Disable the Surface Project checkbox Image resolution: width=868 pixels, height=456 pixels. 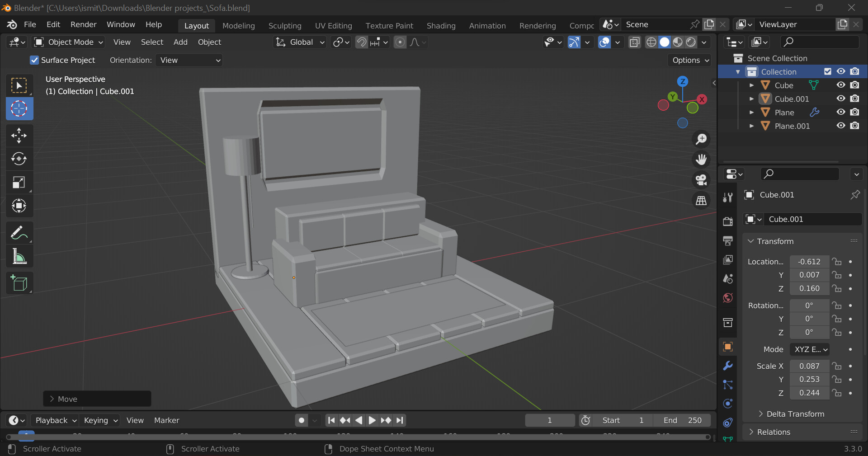click(x=34, y=60)
